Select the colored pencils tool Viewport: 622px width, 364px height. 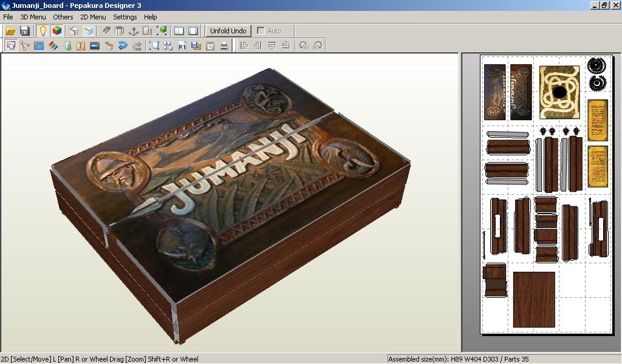(x=53, y=46)
